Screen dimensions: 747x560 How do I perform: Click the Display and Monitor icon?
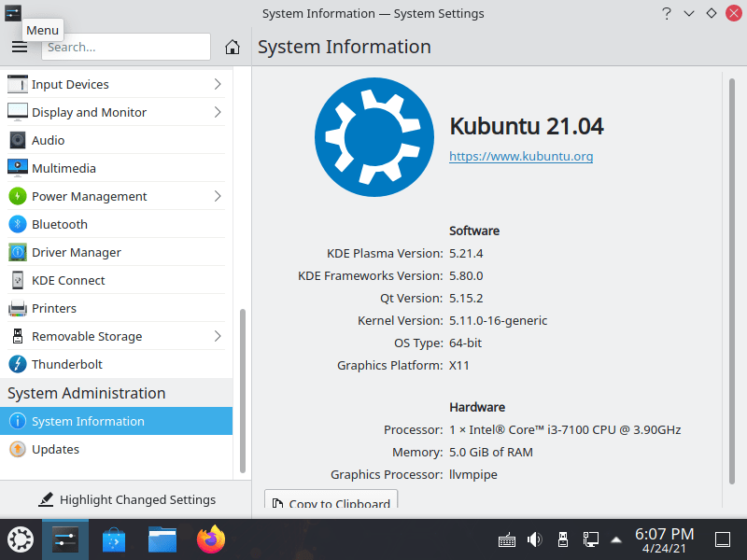click(x=18, y=112)
